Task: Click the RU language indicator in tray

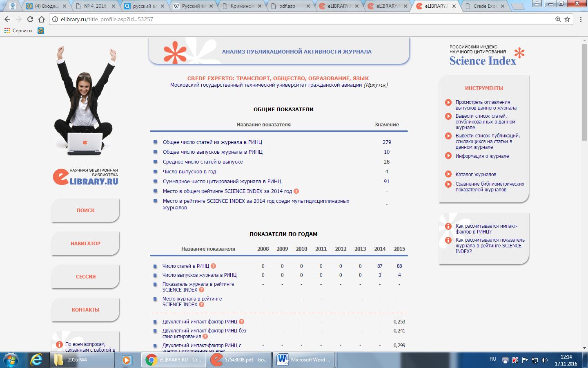Action: [x=493, y=359]
